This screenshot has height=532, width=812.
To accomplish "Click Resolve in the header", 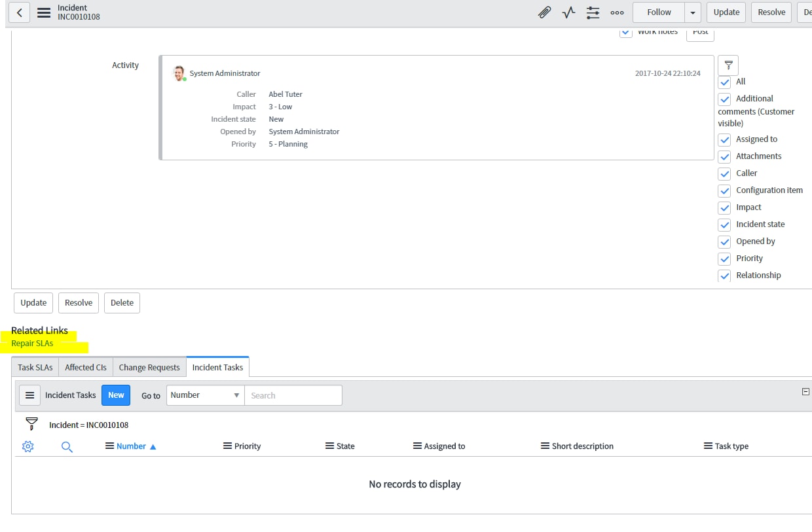I will coord(771,12).
